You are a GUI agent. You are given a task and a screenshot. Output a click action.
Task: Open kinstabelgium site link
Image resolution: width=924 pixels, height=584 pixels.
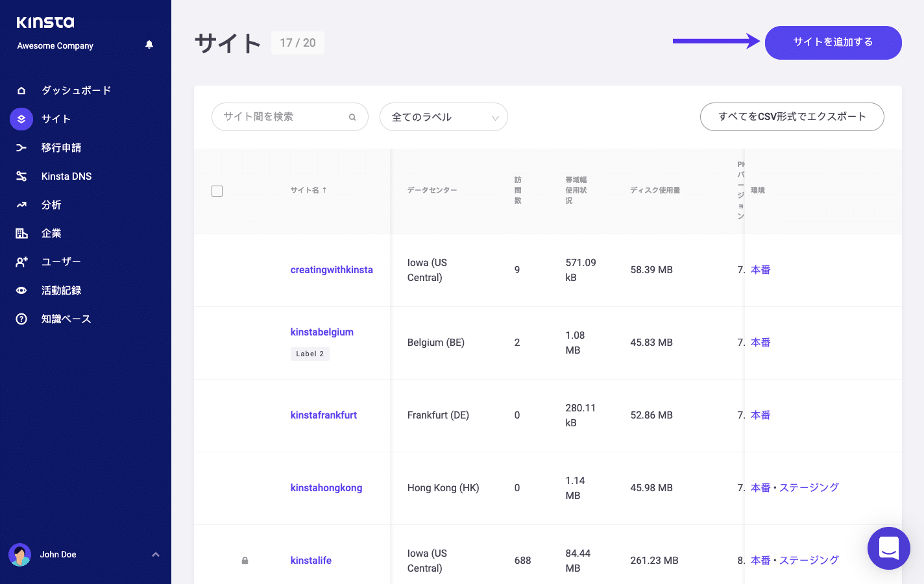pos(322,332)
